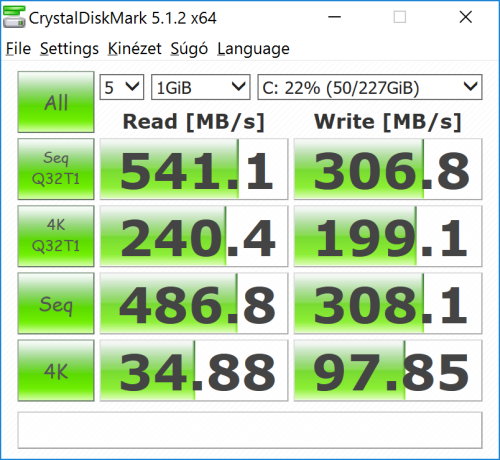Expand the test size dropdown showing 1GiB

click(x=201, y=87)
